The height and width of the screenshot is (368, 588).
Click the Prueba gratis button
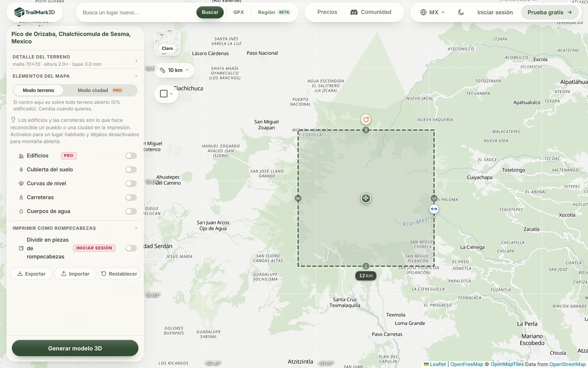550,12
